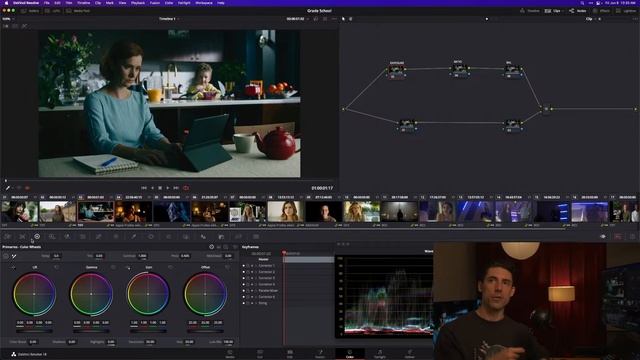The height and width of the screenshot is (360, 640).
Task: Open the Gallery panel
Action: 30,11
